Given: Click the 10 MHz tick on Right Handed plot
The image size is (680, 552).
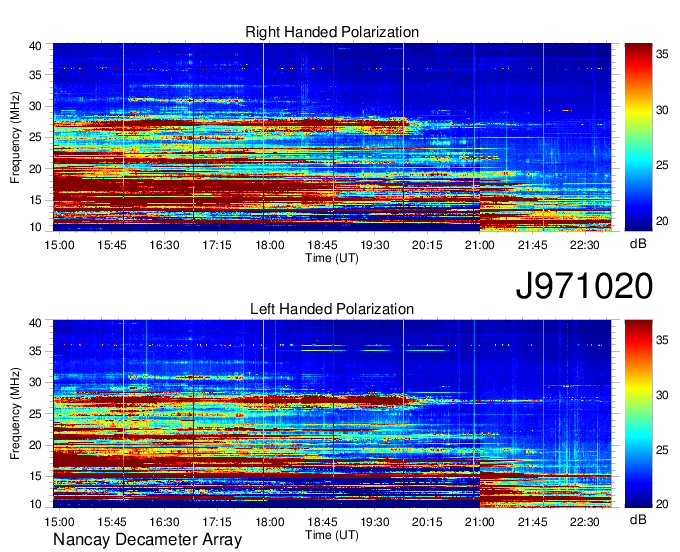Looking at the screenshot, I should [35, 227].
